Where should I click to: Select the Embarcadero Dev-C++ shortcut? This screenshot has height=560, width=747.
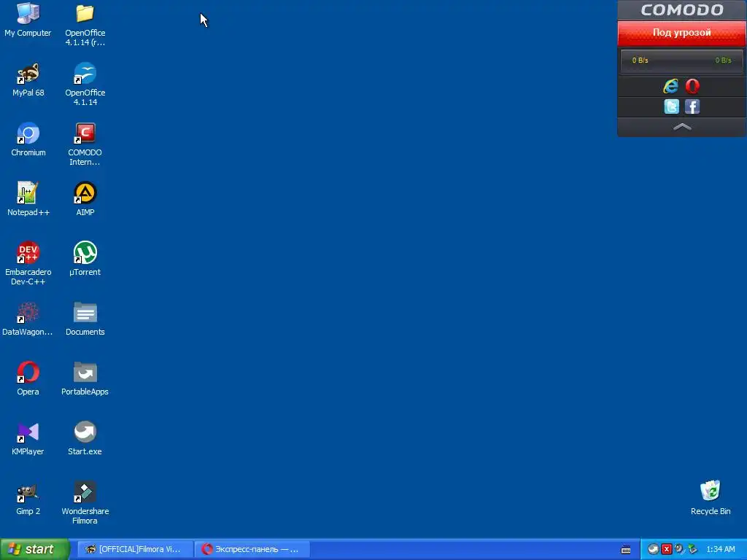(28, 263)
